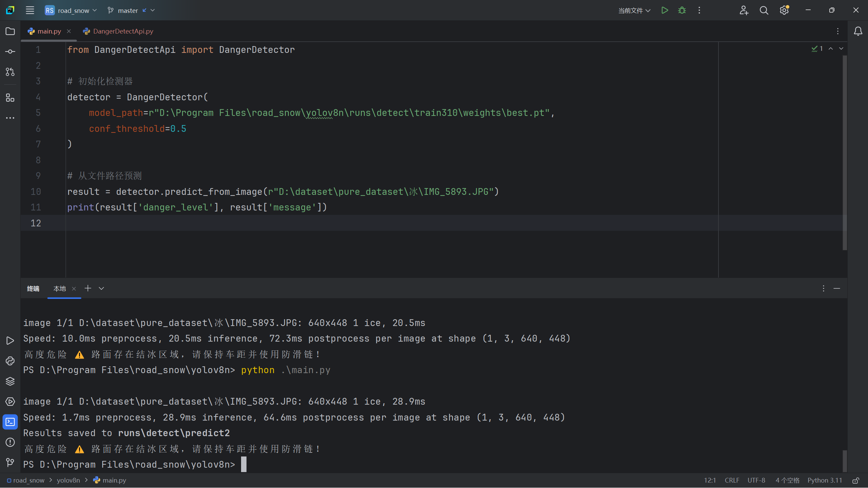The image size is (868, 488).
Task: Open go to line 12:1
Action: coord(710,481)
